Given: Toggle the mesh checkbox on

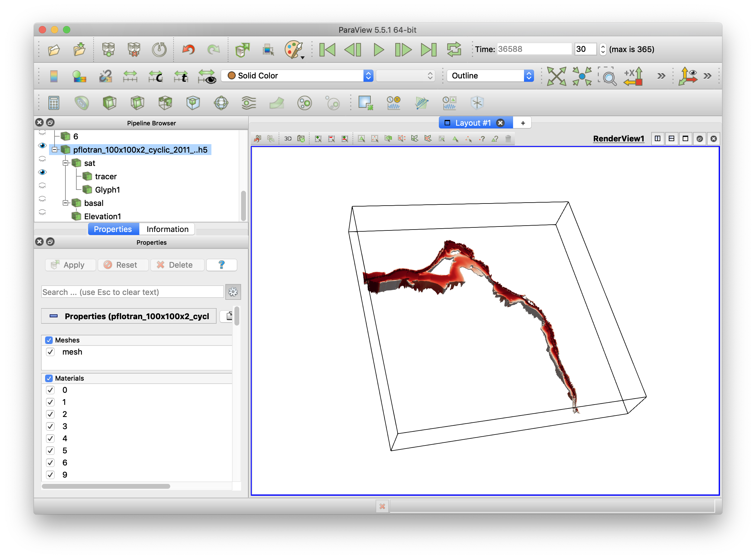Looking at the screenshot, I should [50, 353].
